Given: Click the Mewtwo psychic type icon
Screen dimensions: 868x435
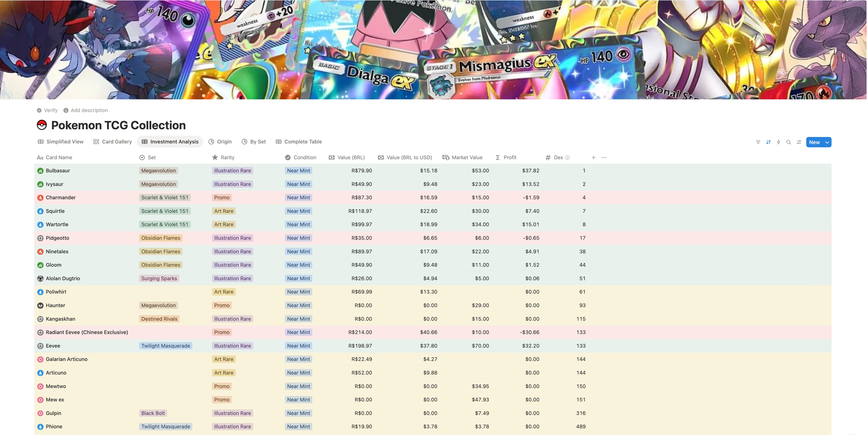Looking at the screenshot, I should point(41,386).
